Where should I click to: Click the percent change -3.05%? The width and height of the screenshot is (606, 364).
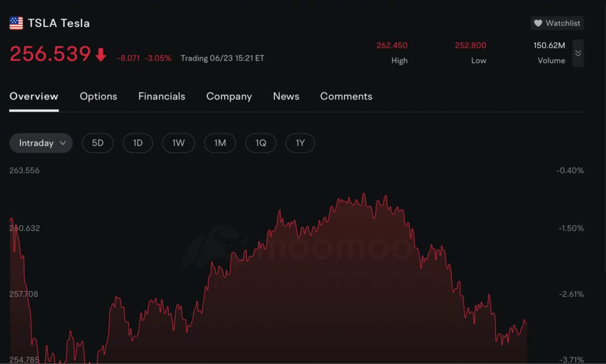point(158,59)
